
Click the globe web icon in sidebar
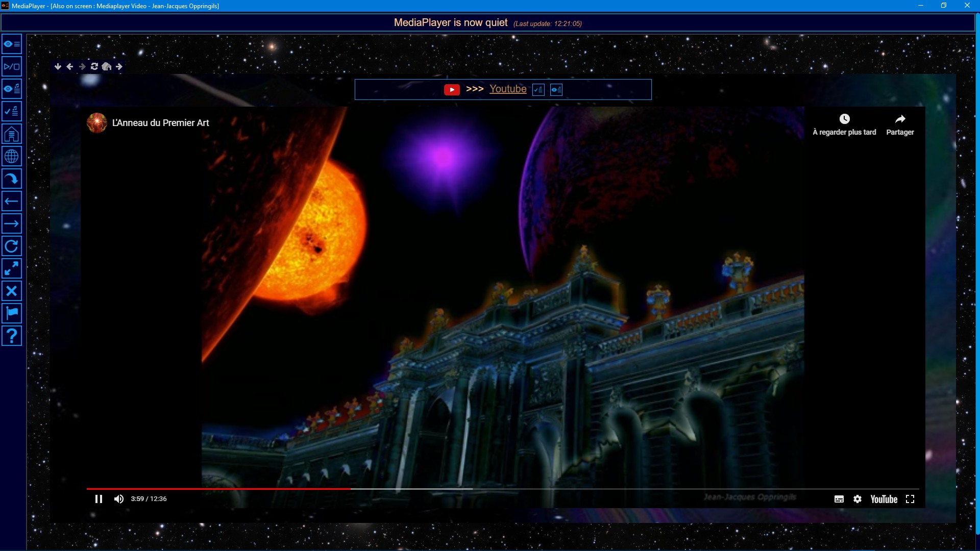pos(12,156)
